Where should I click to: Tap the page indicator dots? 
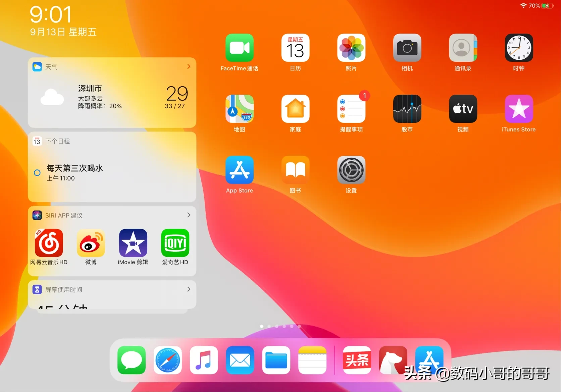pos(280,326)
